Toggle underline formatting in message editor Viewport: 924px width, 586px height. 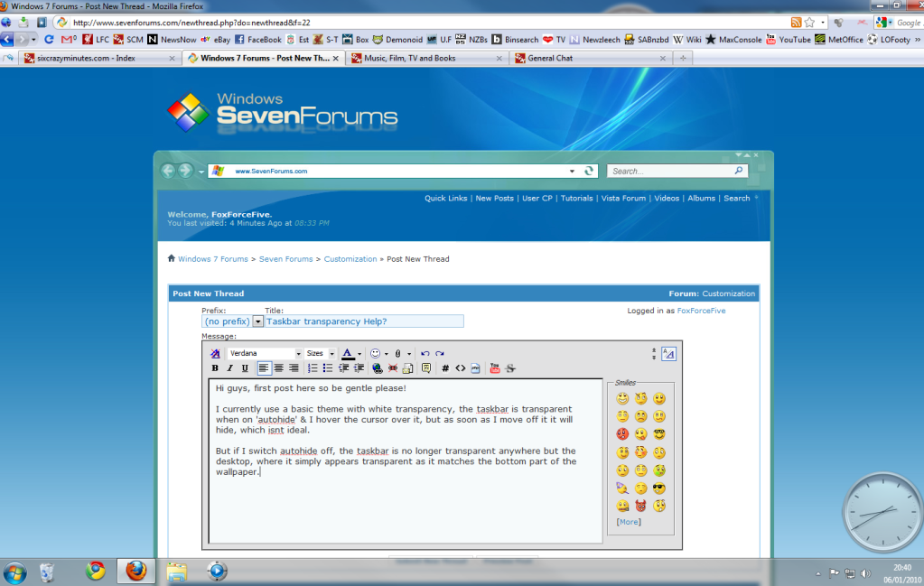click(245, 368)
